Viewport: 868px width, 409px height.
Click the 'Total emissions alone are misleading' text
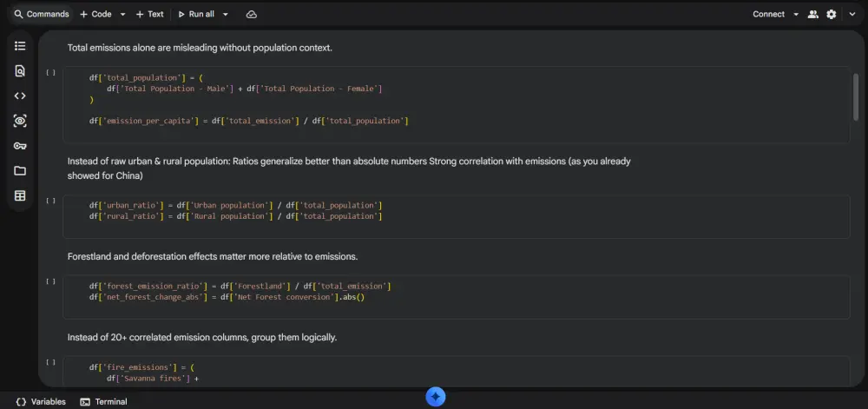pos(200,48)
